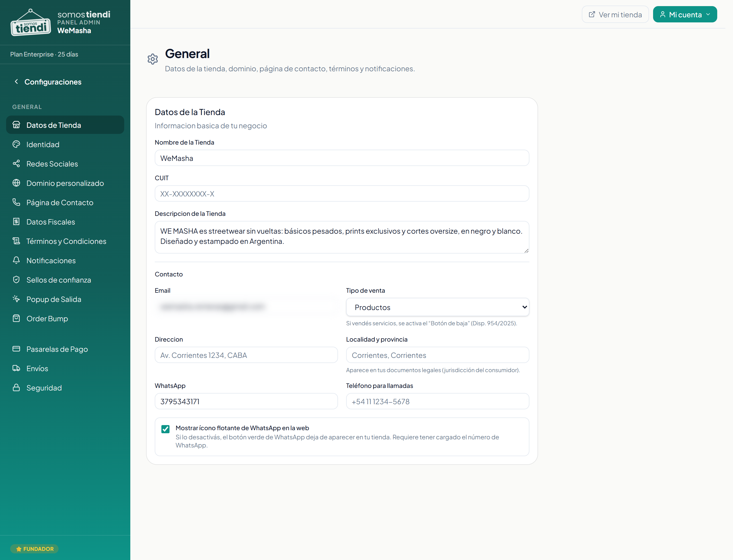Viewport: 733px width, 560px height.
Task: Click the star icon in the Fundador badge
Action: [19, 549]
